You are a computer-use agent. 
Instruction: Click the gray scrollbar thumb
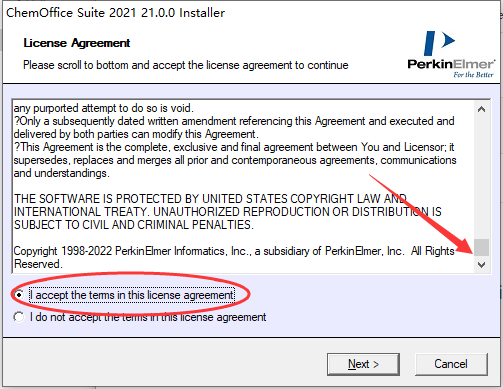click(x=481, y=247)
